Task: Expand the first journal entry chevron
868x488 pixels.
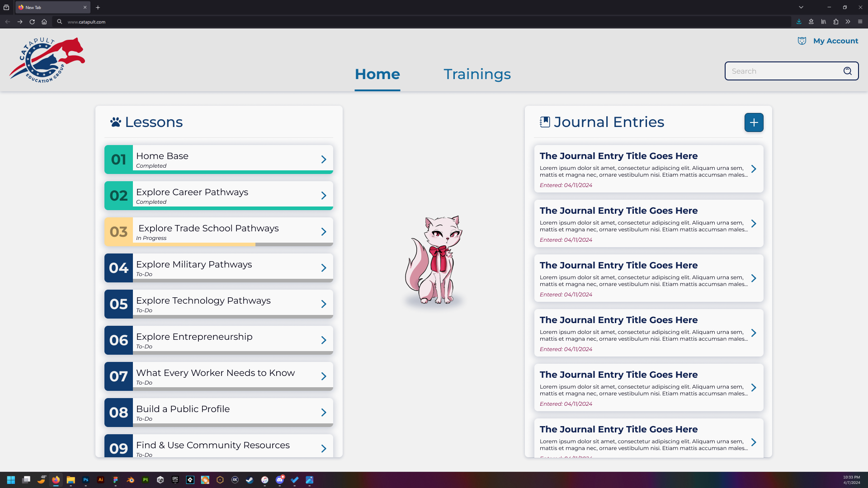Action: [x=754, y=169]
